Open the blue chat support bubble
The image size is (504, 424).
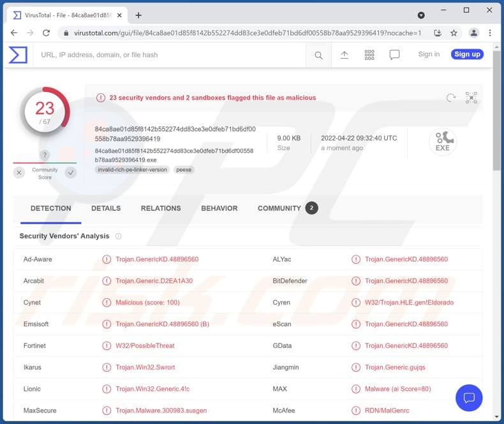tap(469, 398)
